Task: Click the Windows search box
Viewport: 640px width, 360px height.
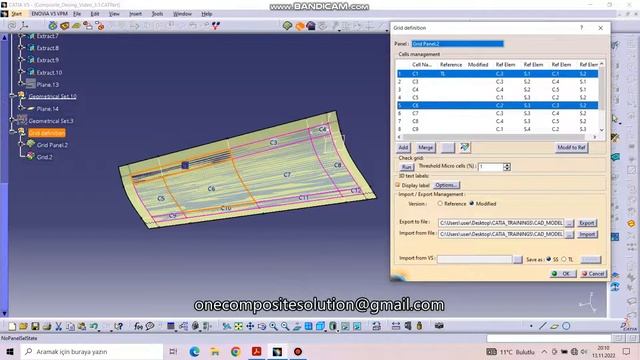Action: (x=91, y=351)
